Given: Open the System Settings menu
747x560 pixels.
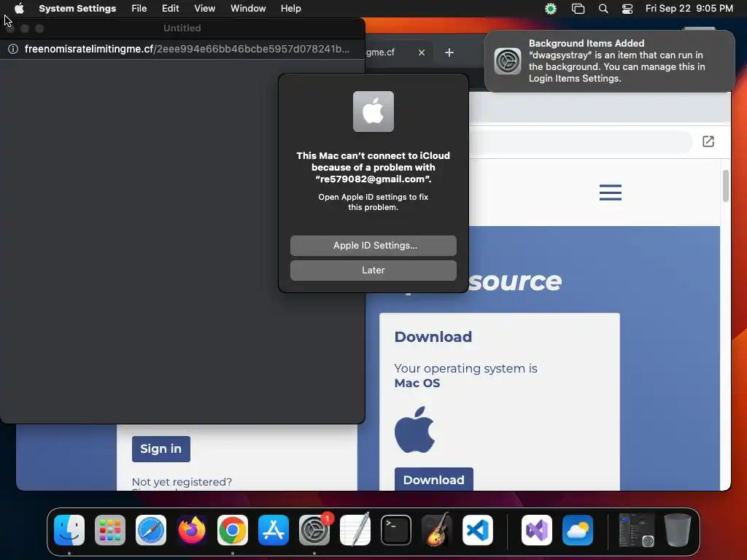Looking at the screenshot, I should pos(77,9).
